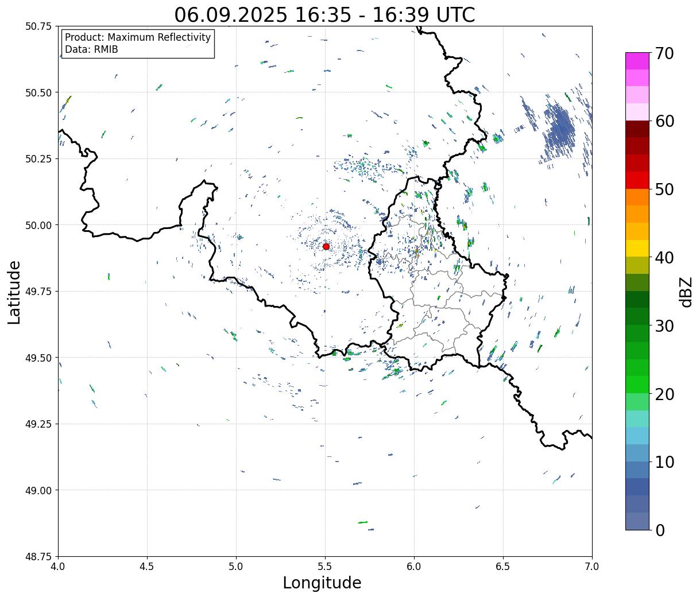
Task: Click the colorbar tick label '30'
Action: click(x=664, y=326)
